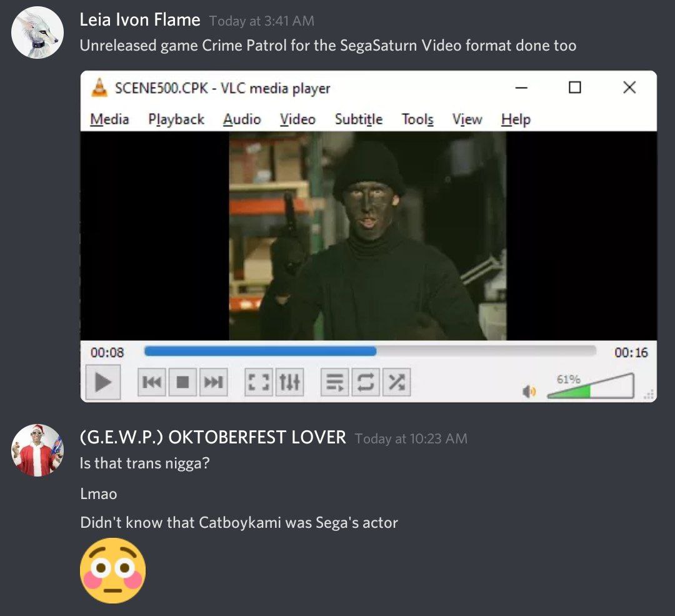Click the total time 00:16 label
This screenshot has height=616, width=675.
pos(631,352)
